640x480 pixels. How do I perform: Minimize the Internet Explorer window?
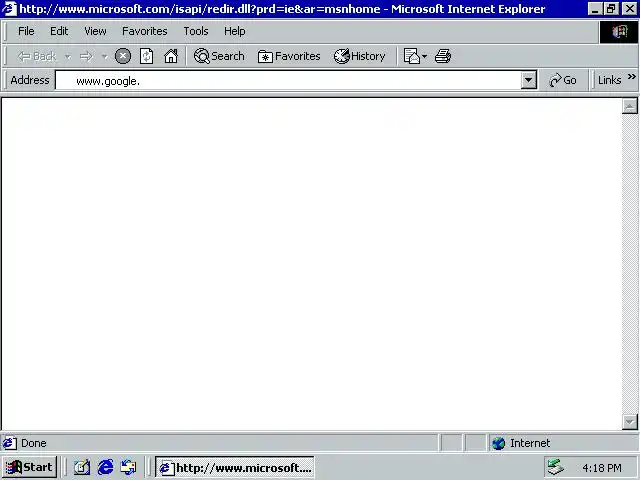click(x=595, y=9)
